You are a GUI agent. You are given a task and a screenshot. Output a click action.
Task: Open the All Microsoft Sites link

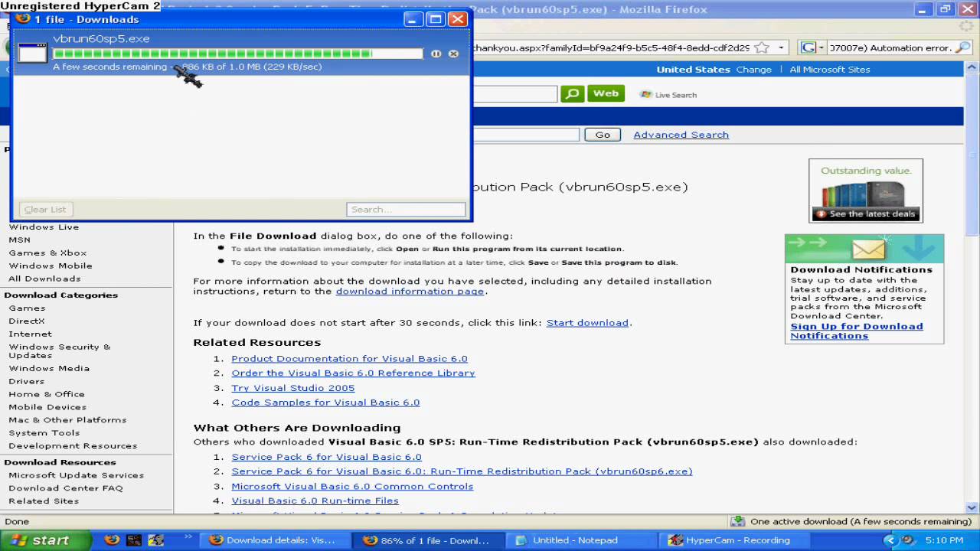point(830,70)
